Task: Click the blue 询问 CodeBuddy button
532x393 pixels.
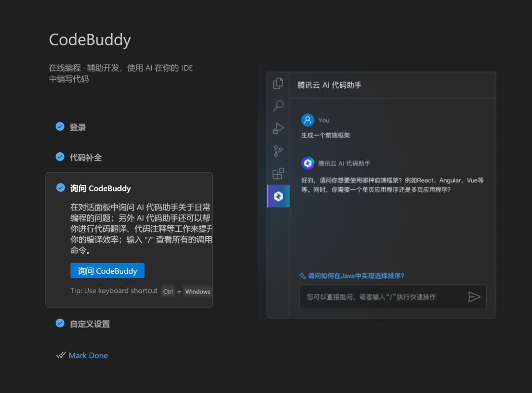Action: tap(107, 271)
